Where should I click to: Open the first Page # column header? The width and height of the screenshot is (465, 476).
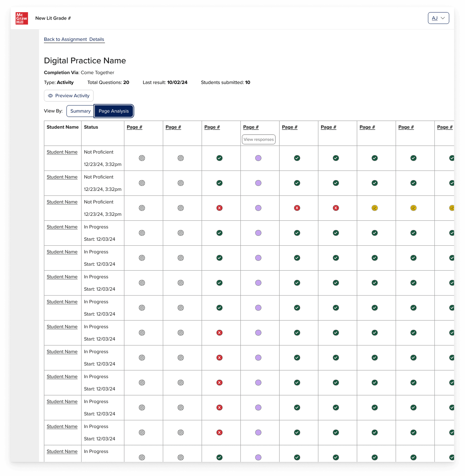[134, 127]
